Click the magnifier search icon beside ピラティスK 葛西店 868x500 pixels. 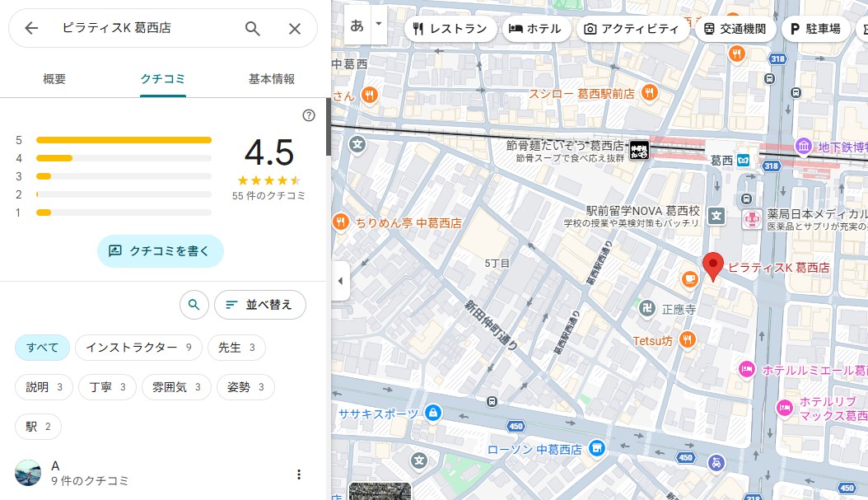point(253,29)
